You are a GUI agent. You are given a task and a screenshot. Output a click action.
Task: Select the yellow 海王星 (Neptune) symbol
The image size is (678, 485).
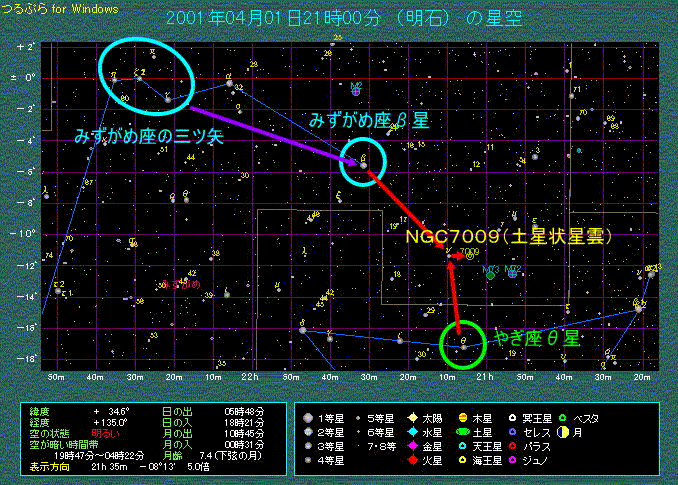click(x=463, y=460)
